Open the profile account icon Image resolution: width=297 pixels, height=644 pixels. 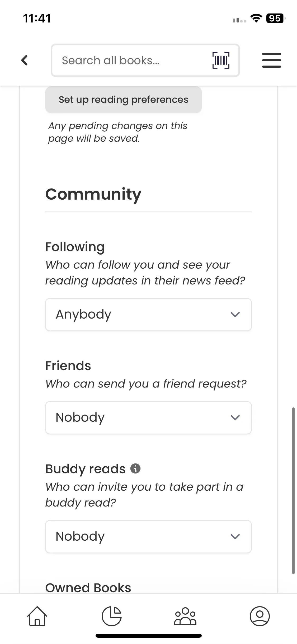click(260, 616)
